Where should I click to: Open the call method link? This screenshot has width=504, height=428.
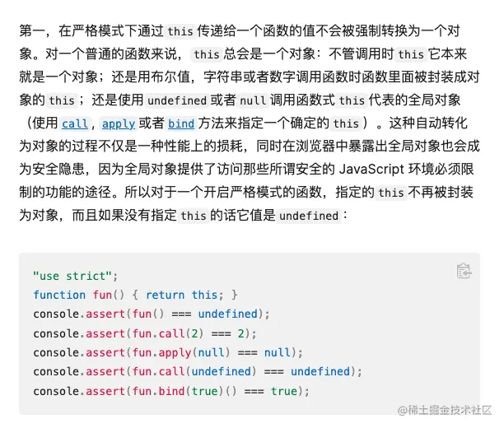(75, 123)
